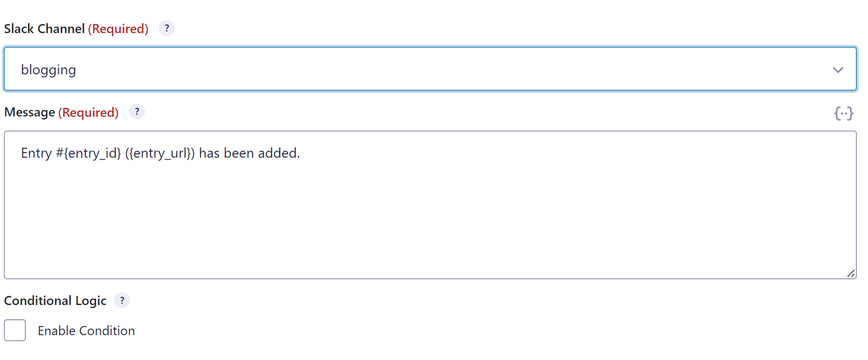Expand the Slack Channel dropdown

tap(430, 69)
